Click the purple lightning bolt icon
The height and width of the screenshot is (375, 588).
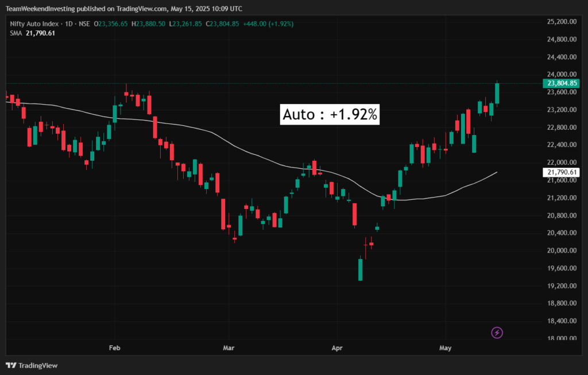click(x=497, y=333)
